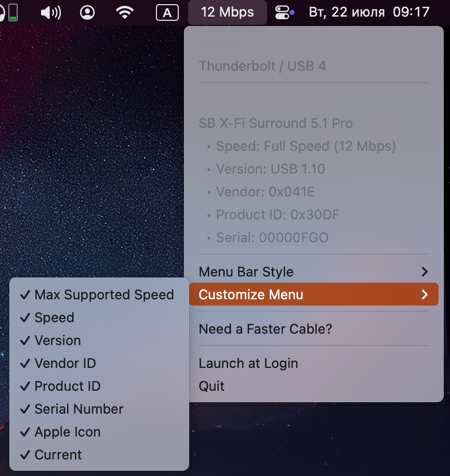Open Control Center icon
Viewport: 450px width, 476px height.
pos(285,13)
